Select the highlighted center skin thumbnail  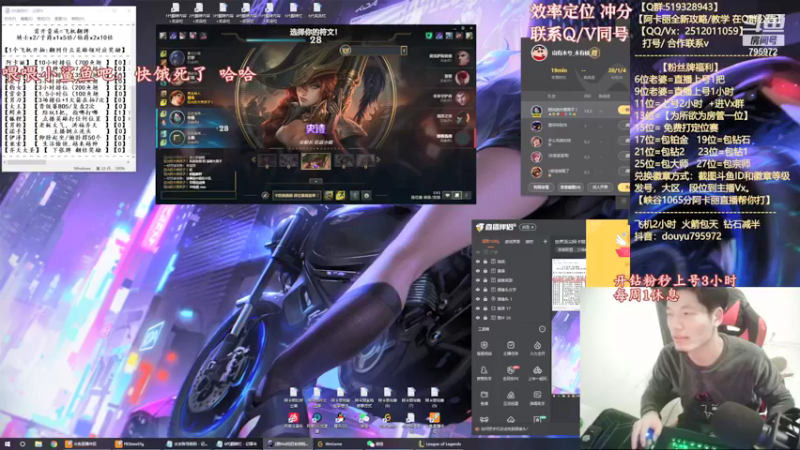316,161
